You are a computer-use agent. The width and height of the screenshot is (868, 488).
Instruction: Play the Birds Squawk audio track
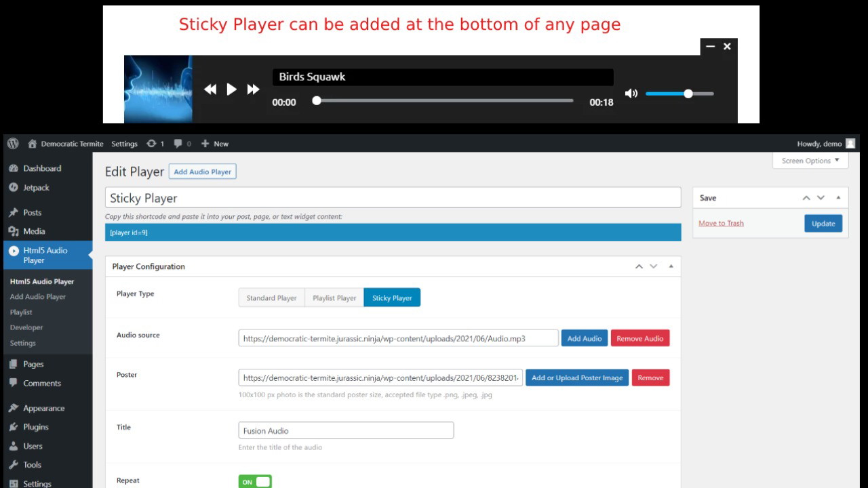click(x=231, y=89)
